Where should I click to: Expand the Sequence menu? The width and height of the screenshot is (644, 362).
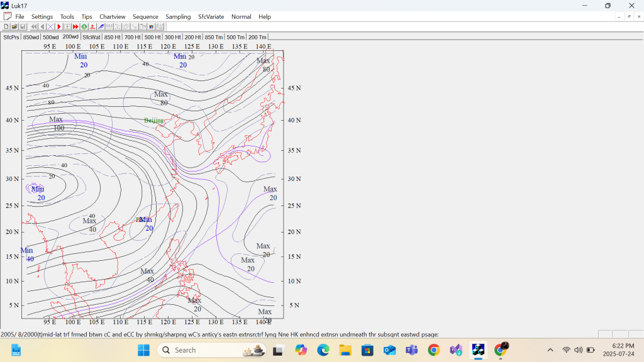tap(145, 16)
